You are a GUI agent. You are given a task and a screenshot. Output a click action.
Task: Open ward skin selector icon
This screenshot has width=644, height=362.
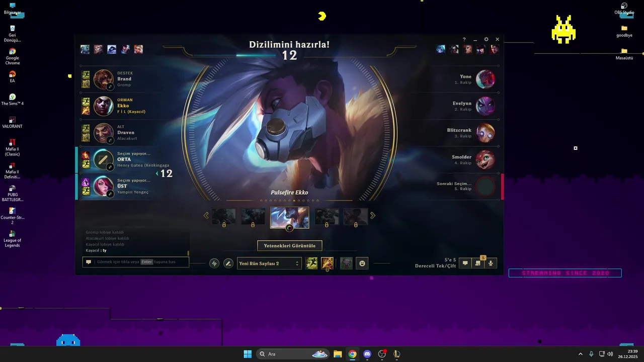pos(346,263)
